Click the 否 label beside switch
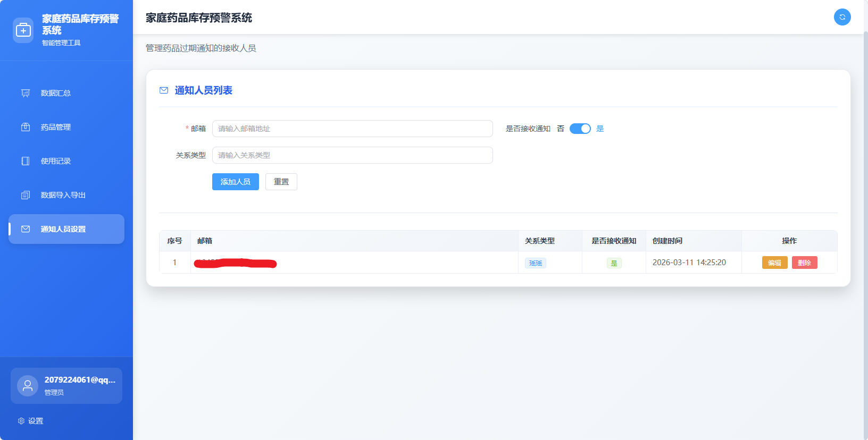This screenshot has width=868, height=440. click(x=561, y=129)
